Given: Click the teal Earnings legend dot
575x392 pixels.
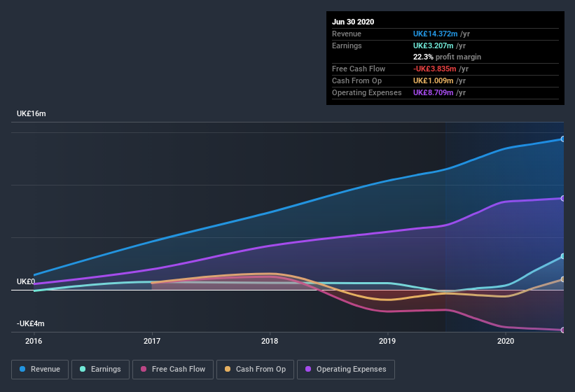Looking at the screenshot, I should pyautogui.click(x=83, y=369).
